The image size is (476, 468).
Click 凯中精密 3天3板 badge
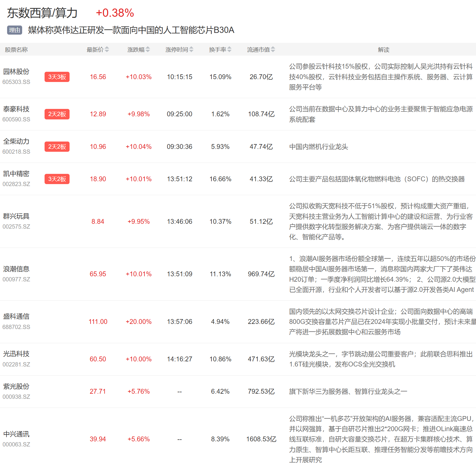tap(57, 179)
